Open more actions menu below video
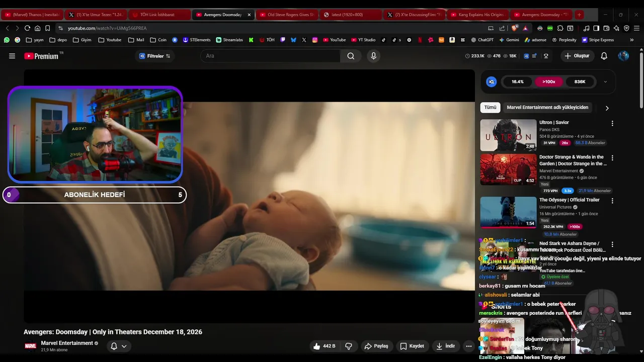This screenshot has height=362, width=644. [x=469, y=346]
